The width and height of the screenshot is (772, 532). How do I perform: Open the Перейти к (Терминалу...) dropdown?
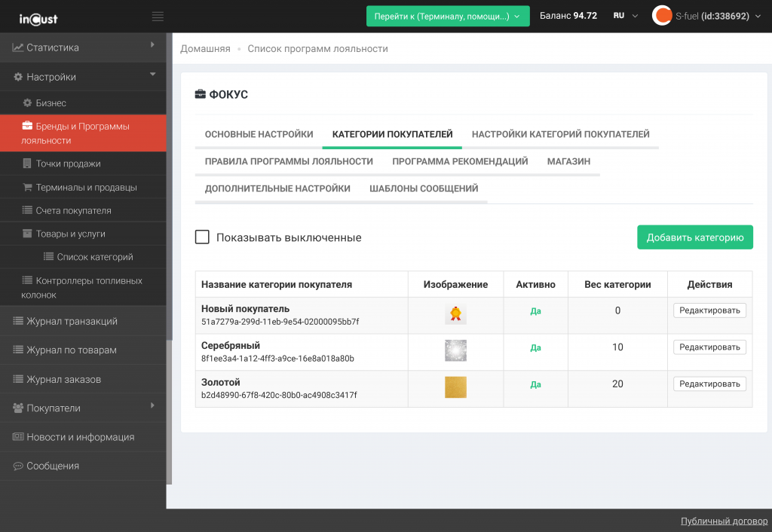pos(448,16)
